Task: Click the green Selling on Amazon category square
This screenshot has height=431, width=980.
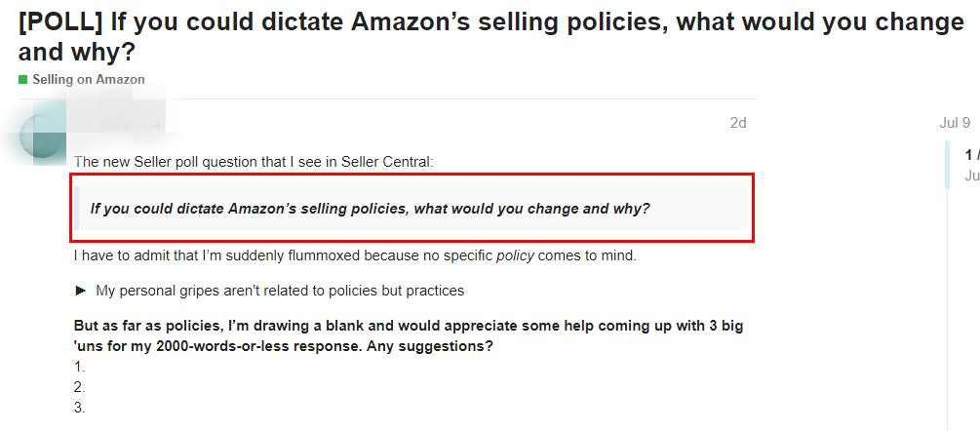Action: coord(22,80)
